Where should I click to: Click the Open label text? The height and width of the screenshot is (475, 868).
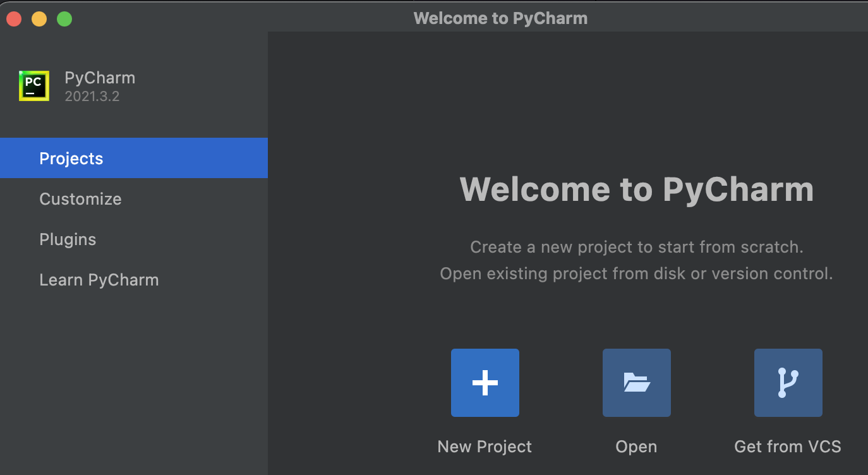636,447
